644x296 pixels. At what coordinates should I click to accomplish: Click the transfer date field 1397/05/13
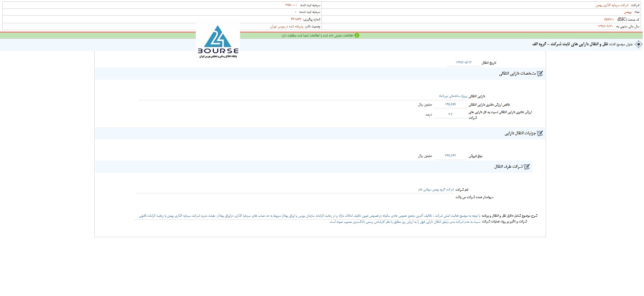click(463, 63)
